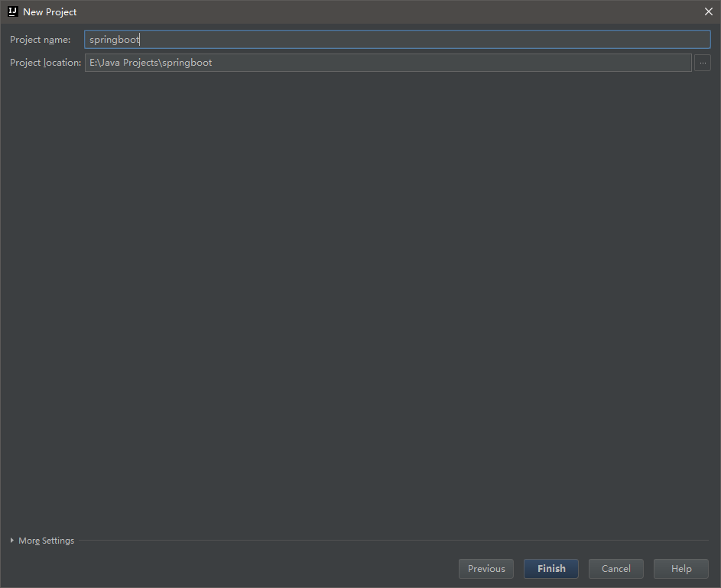Click the IntelliJ IDEA logo icon
The width and height of the screenshot is (721, 588).
pyautogui.click(x=13, y=11)
